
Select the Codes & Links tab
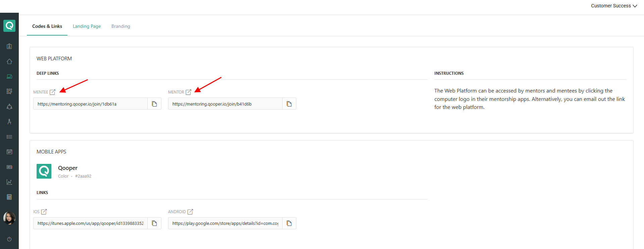(x=47, y=26)
